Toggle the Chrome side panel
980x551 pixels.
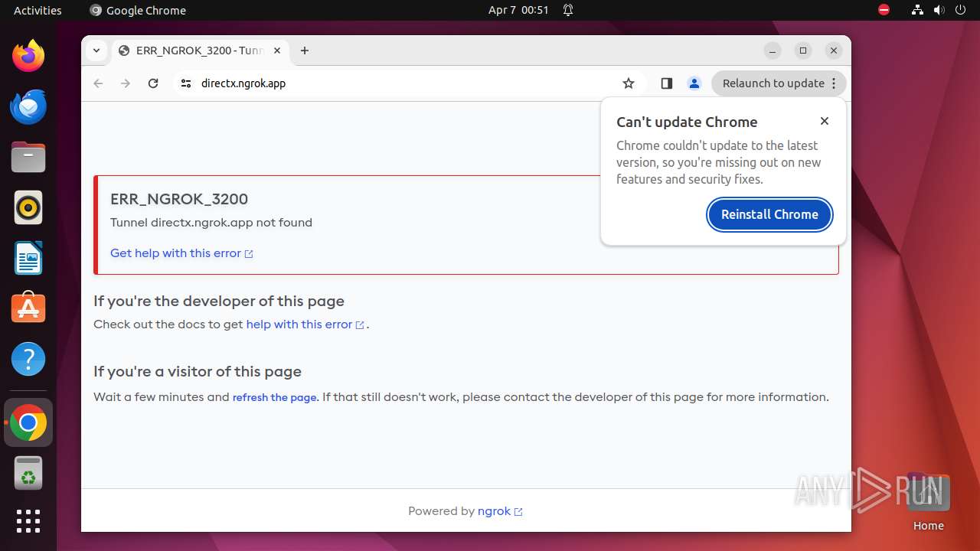666,83
